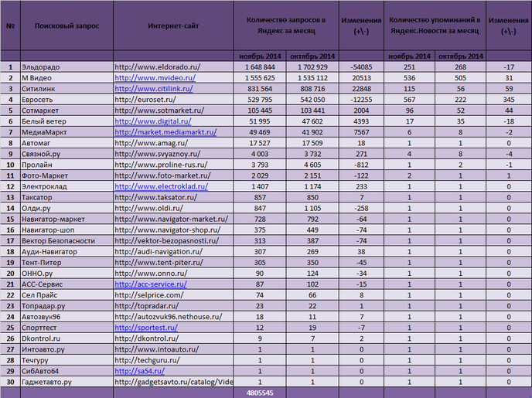Click the http://euroset.ru/ cell
532x398 pixels.
(173, 100)
